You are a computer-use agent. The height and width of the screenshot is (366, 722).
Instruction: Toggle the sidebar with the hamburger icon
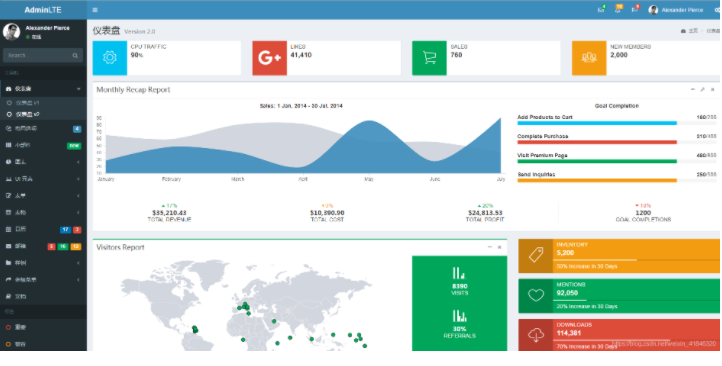(95, 10)
